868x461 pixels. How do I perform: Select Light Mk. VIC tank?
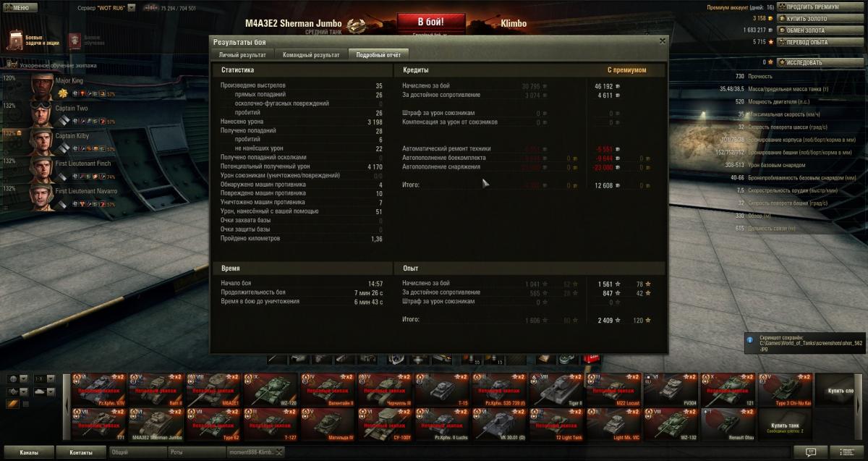point(614,425)
